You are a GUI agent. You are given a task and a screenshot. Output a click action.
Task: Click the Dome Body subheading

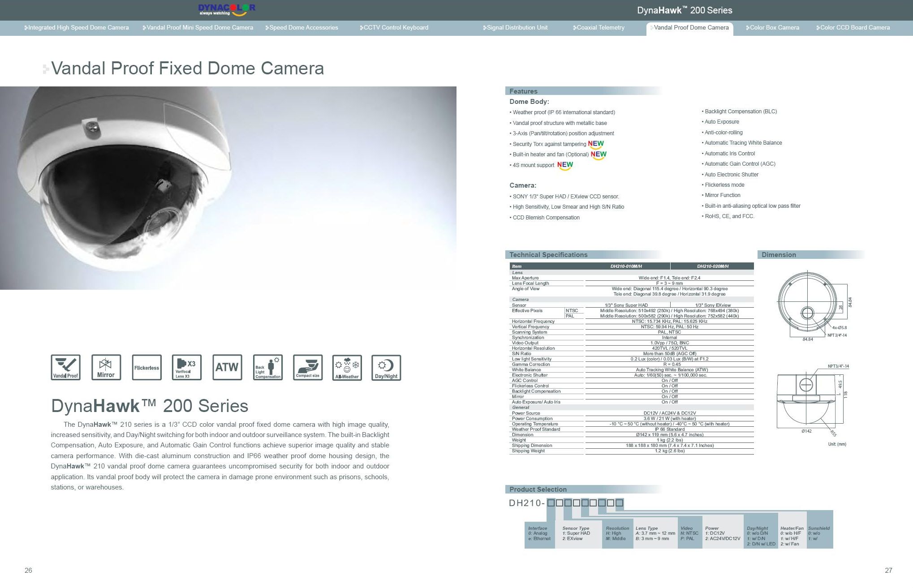(529, 102)
